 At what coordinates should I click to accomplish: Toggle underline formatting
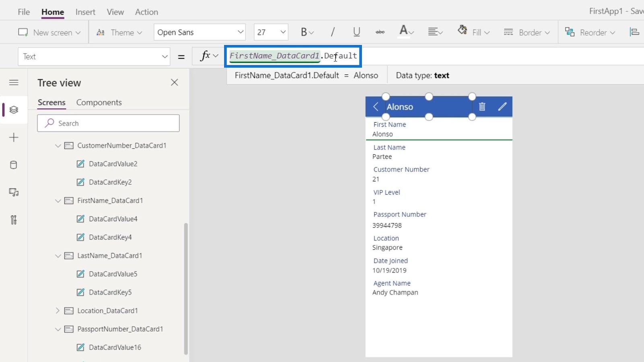(356, 32)
